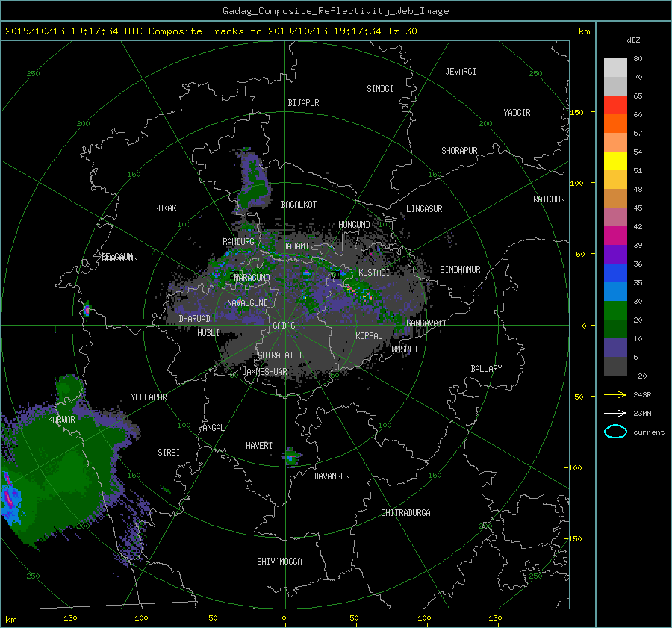
Task: Select the yellow 54-51 dBZ color swatch
Action: (x=615, y=161)
